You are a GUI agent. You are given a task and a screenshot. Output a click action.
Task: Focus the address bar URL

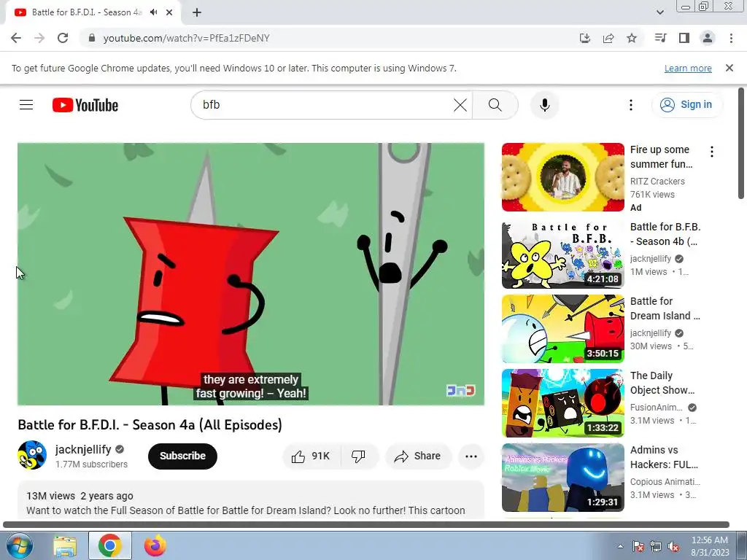[186, 38]
